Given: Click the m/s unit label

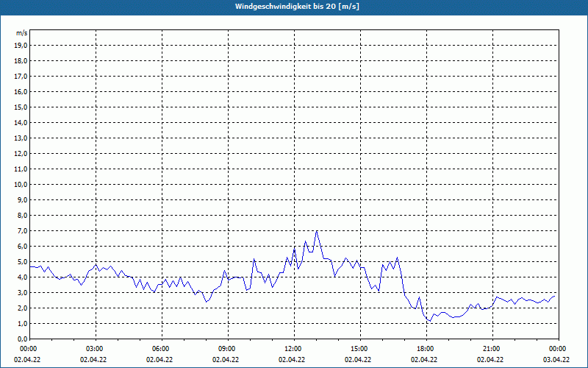Looking at the screenshot, I should (22, 33).
